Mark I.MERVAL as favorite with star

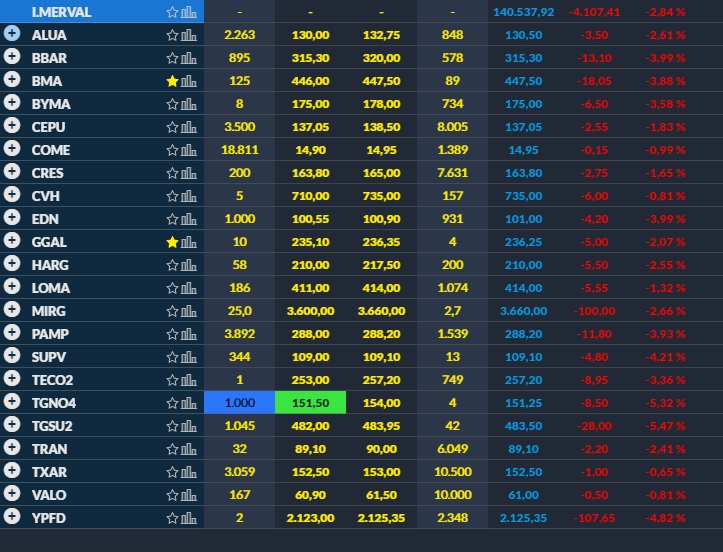[172, 12]
